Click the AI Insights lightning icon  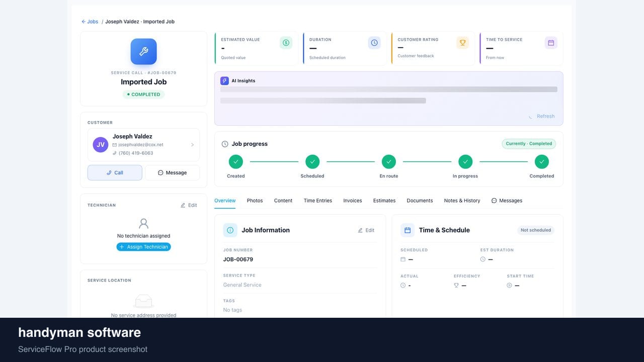[x=224, y=80]
